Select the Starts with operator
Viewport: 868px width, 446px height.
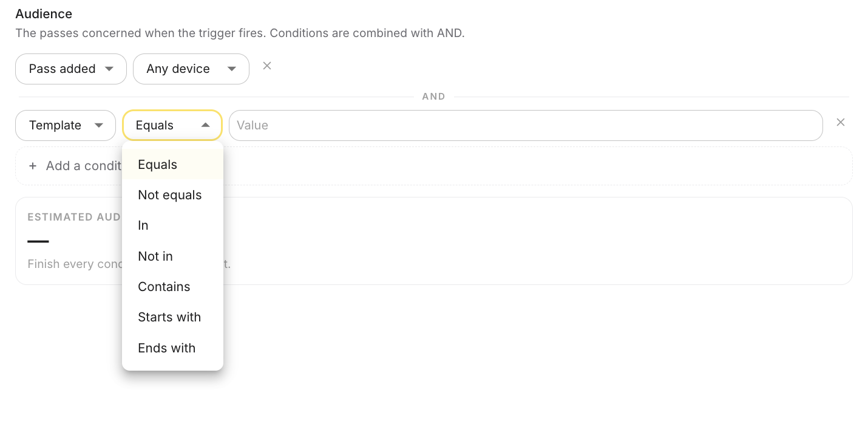(172, 317)
